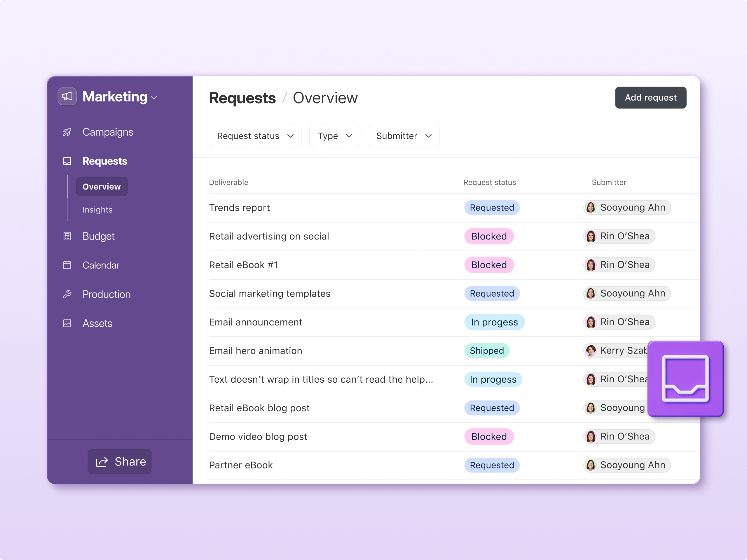
Task: Click the Share button
Action: [x=120, y=461]
